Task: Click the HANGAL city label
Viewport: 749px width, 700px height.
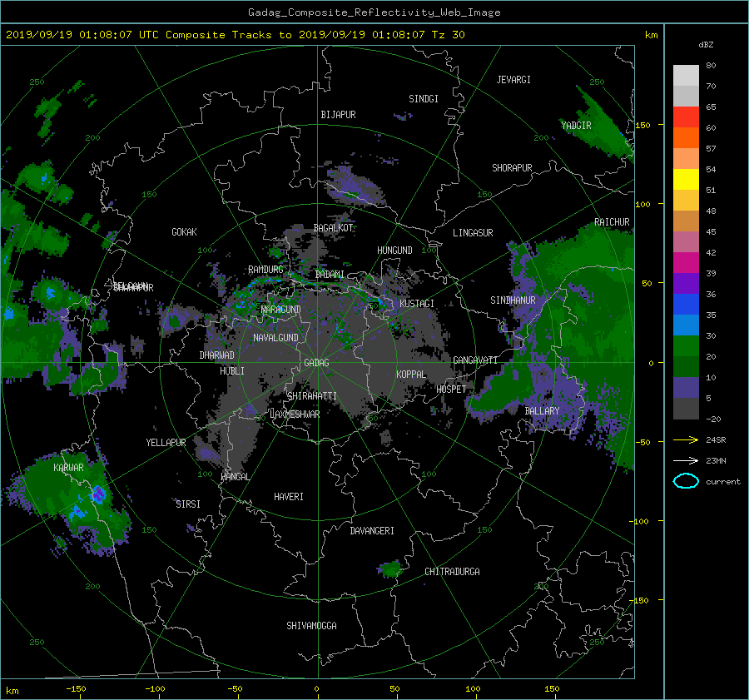Action: (235, 477)
